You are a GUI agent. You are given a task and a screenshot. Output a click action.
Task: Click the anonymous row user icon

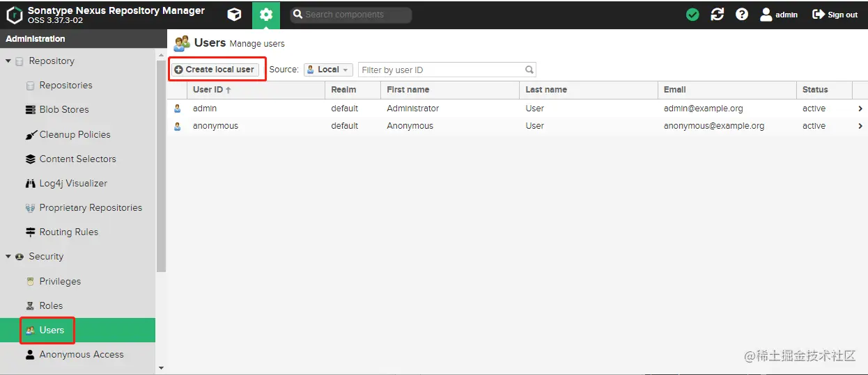[178, 126]
